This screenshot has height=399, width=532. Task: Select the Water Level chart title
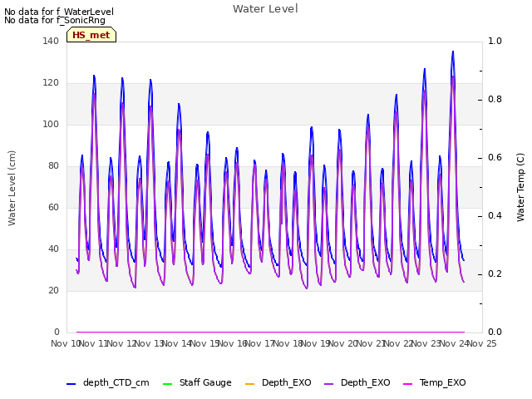[265, 8]
